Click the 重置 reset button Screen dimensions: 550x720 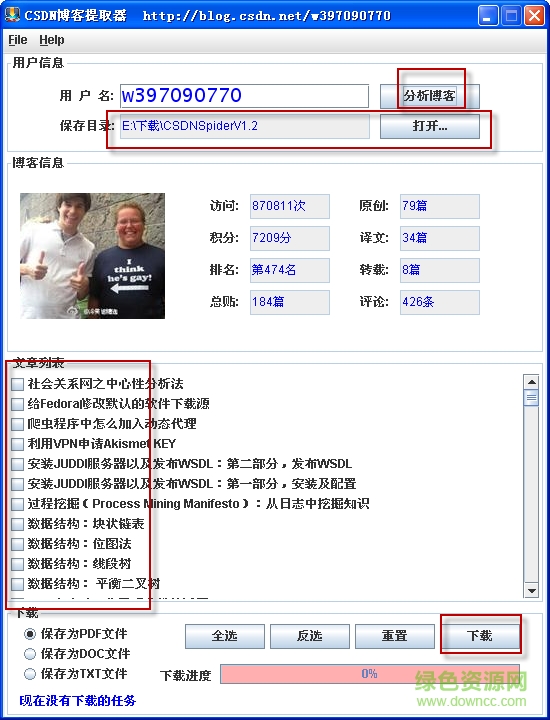coord(395,636)
